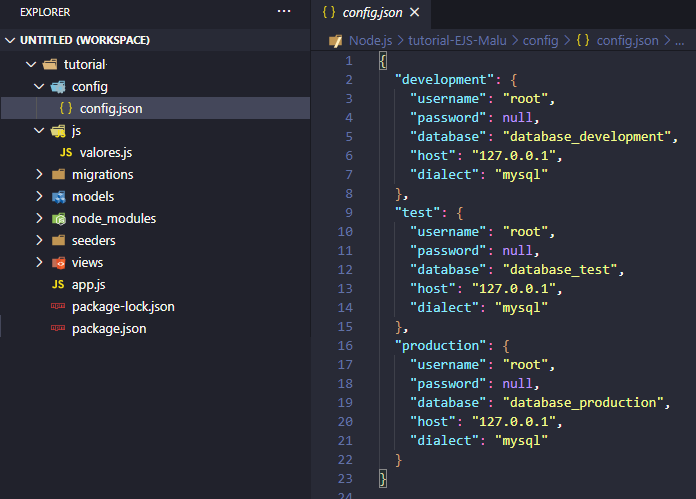Click the opening brace on line 1
Image resolution: width=696 pixels, height=499 pixels.
click(383, 61)
